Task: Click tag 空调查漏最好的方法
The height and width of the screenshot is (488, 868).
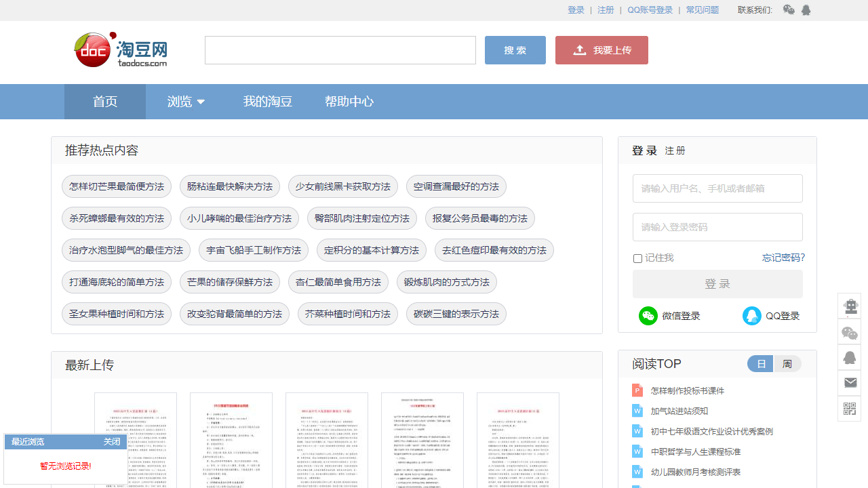Action: pyautogui.click(x=456, y=186)
